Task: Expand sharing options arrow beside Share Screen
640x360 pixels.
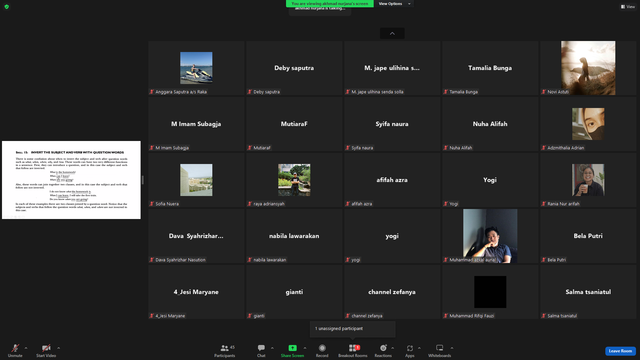Action: 304,348
